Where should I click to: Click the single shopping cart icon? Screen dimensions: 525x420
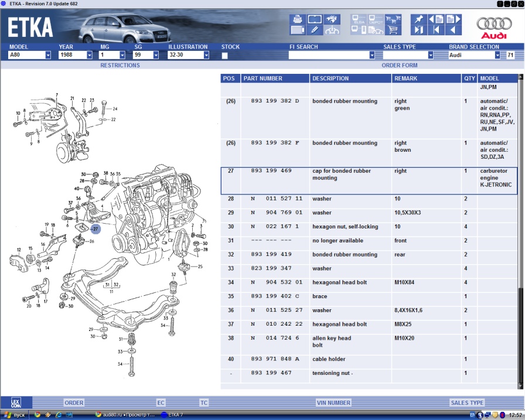pos(393,30)
